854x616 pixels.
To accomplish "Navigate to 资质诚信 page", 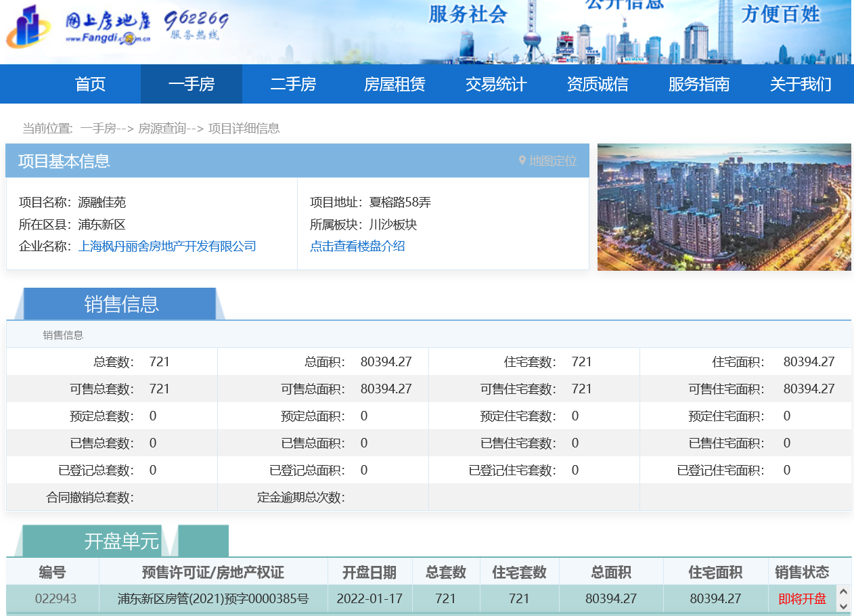I will (598, 85).
